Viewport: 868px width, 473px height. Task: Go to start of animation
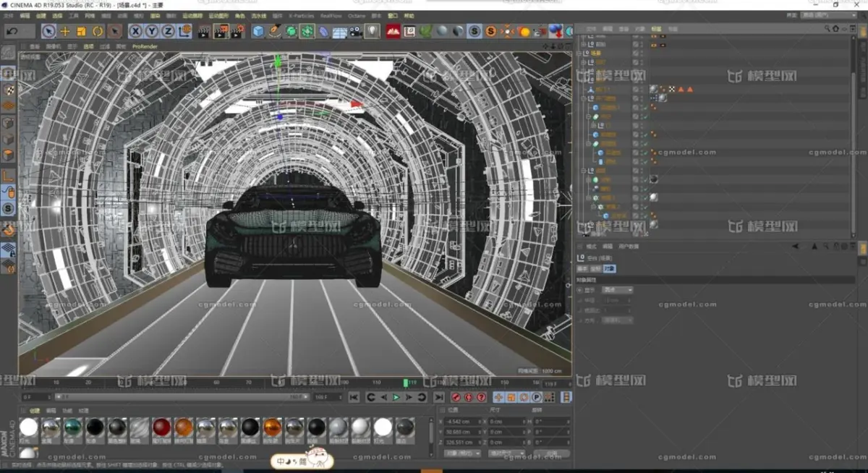click(354, 397)
